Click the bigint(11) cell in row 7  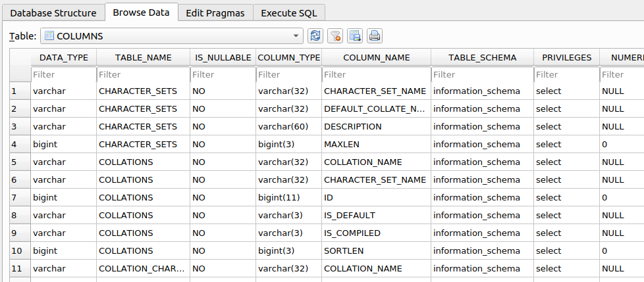(288, 197)
